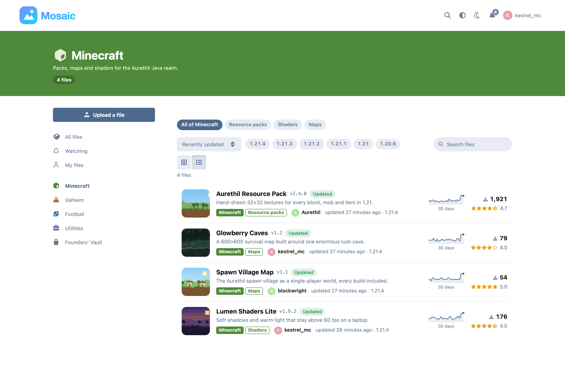Toggle the high contrast mode icon
This screenshot has height=392, width=565.
coord(462,15)
